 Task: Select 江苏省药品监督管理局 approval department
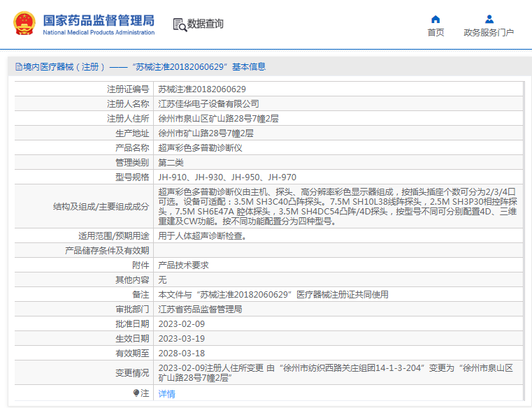point(200,309)
